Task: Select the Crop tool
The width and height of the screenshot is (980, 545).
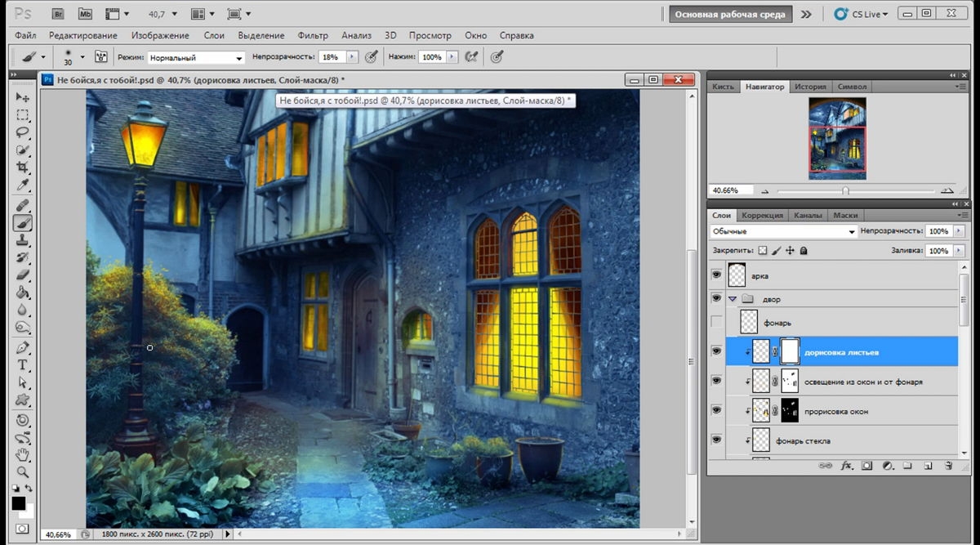Action: click(x=23, y=168)
